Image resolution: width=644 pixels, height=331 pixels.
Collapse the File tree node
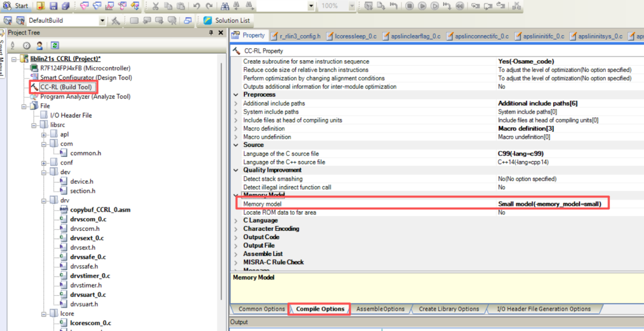[24, 106]
